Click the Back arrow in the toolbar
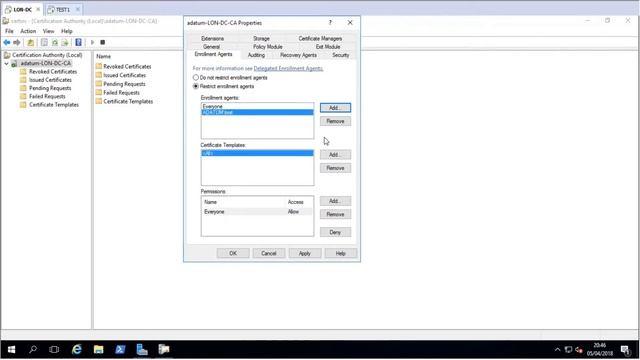This screenshot has height=360, width=640. pyautogui.click(x=7, y=42)
